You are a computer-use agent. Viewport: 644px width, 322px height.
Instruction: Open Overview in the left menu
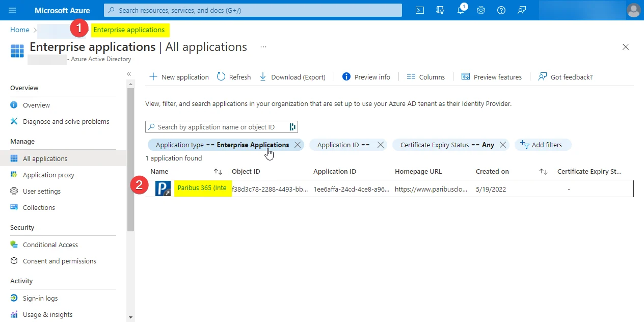pos(36,105)
